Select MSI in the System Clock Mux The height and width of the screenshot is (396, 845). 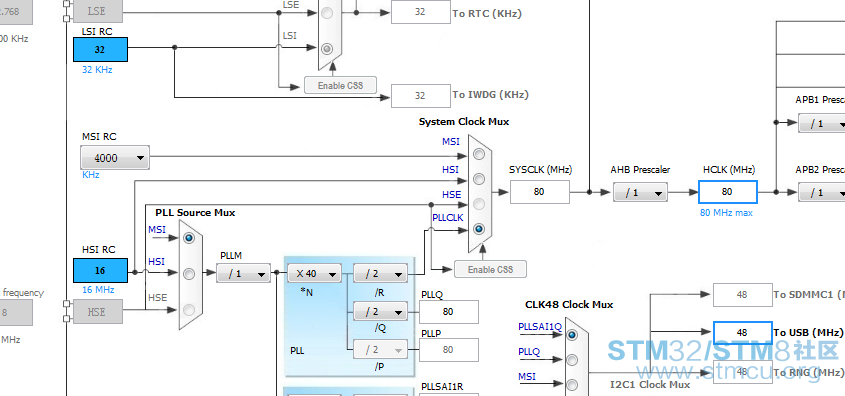coord(479,155)
